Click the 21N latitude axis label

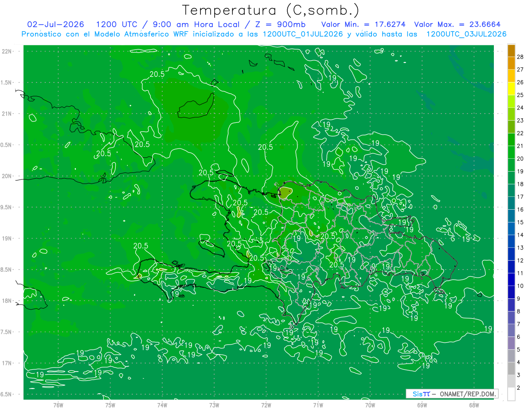pos(8,114)
